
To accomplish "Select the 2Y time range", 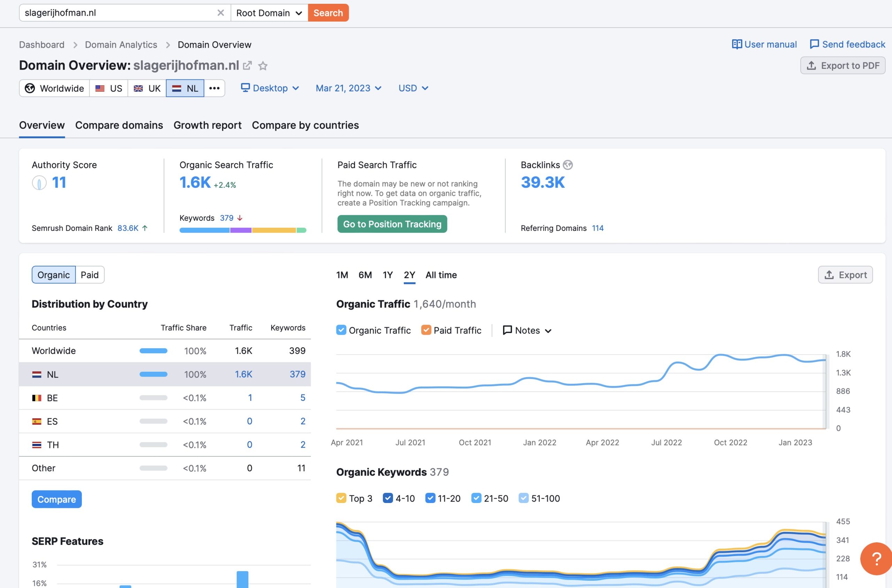I will tap(409, 275).
